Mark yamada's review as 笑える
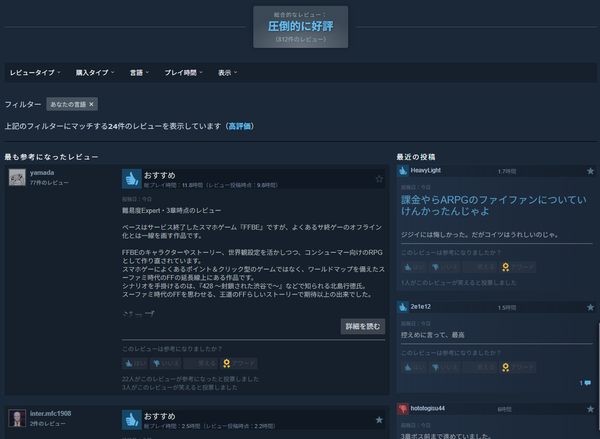Viewport: 600px width, 439px height. [201, 363]
